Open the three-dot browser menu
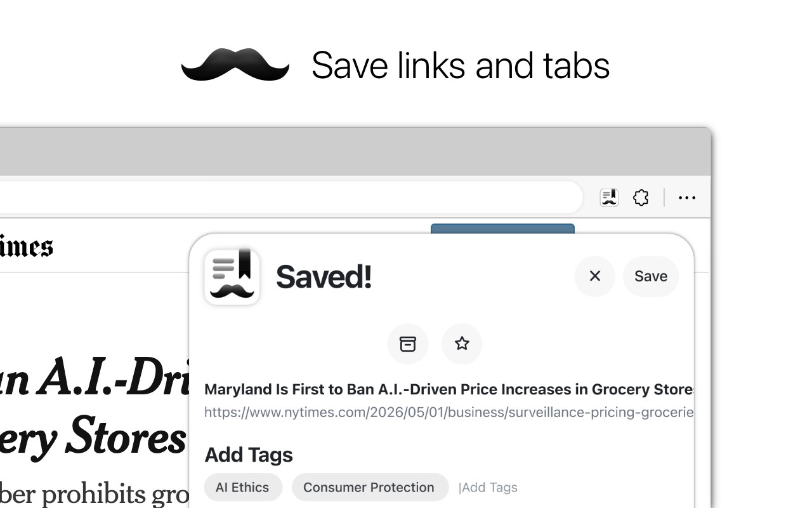 click(x=687, y=197)
